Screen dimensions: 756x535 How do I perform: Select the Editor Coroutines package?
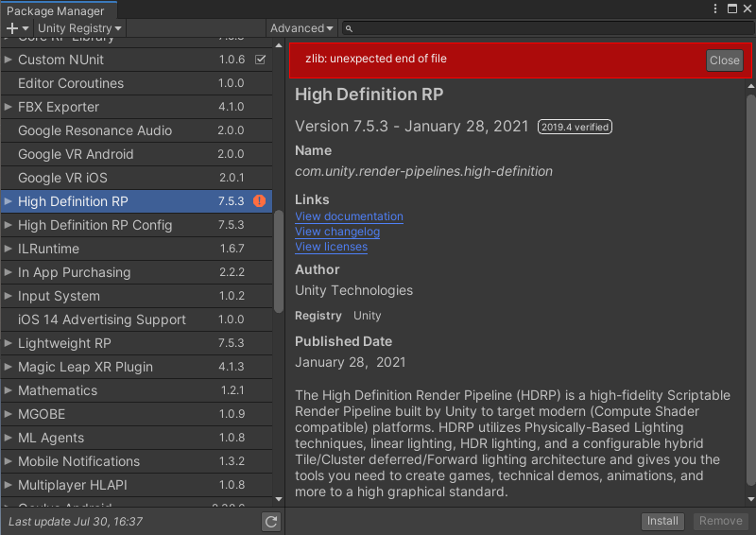point(136,83)
